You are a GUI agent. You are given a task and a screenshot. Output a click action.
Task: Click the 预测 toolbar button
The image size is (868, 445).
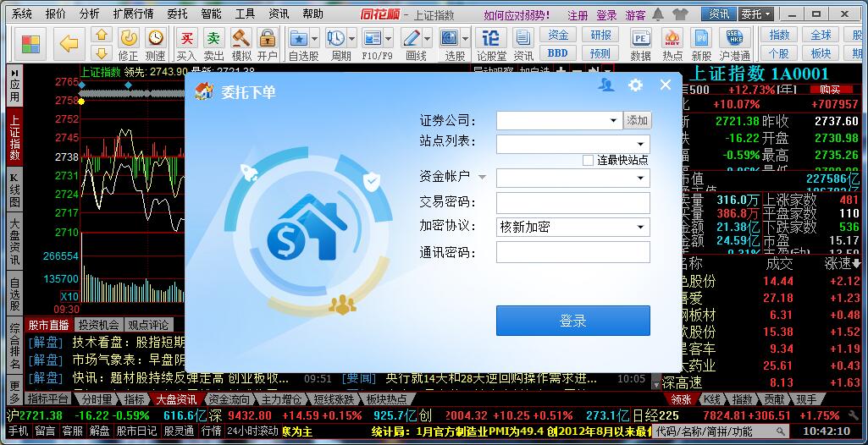pyautogui.click(x=600, y=53)
